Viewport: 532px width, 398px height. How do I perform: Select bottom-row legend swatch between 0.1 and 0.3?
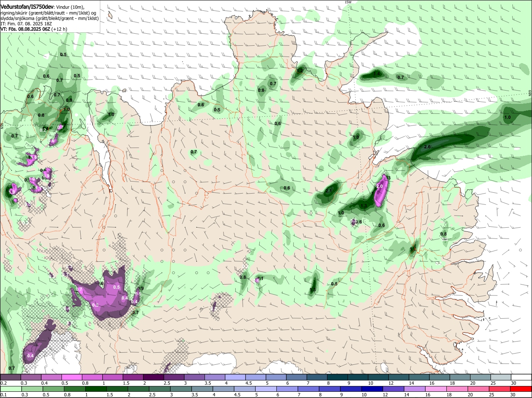(x=10, y=389)
